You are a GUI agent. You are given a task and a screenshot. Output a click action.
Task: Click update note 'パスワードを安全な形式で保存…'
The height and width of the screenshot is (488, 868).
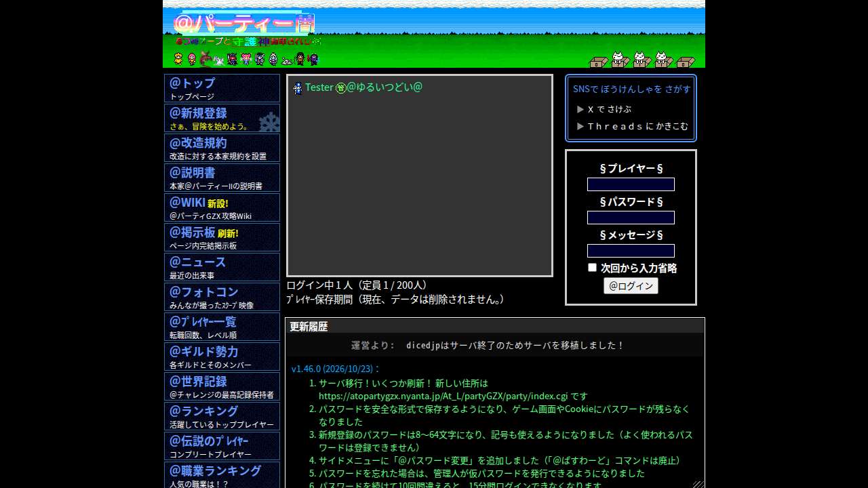point(505,415)
